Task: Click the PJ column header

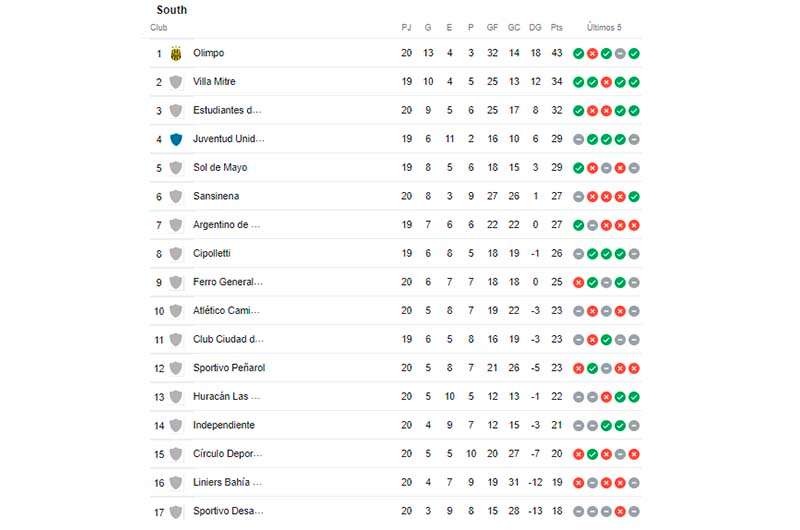Action: pos(406,28)
